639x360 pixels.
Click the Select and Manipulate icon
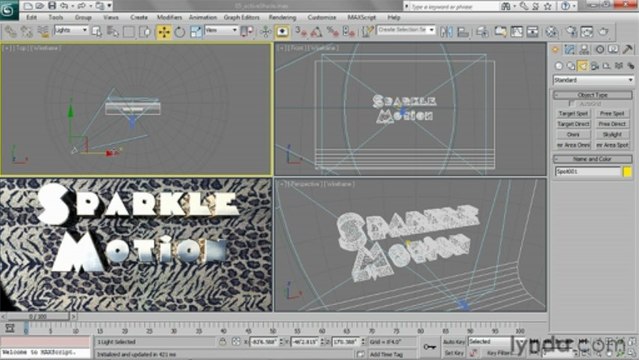[x=266, y=32]
